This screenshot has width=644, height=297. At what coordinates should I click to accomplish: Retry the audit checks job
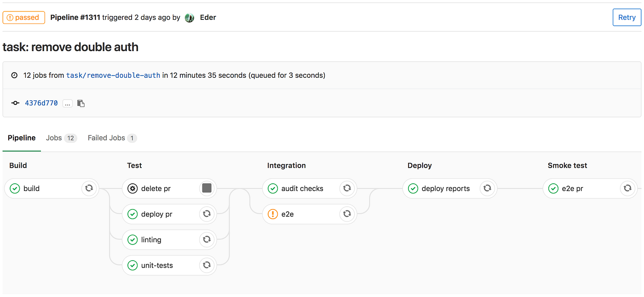pos(347,188)
